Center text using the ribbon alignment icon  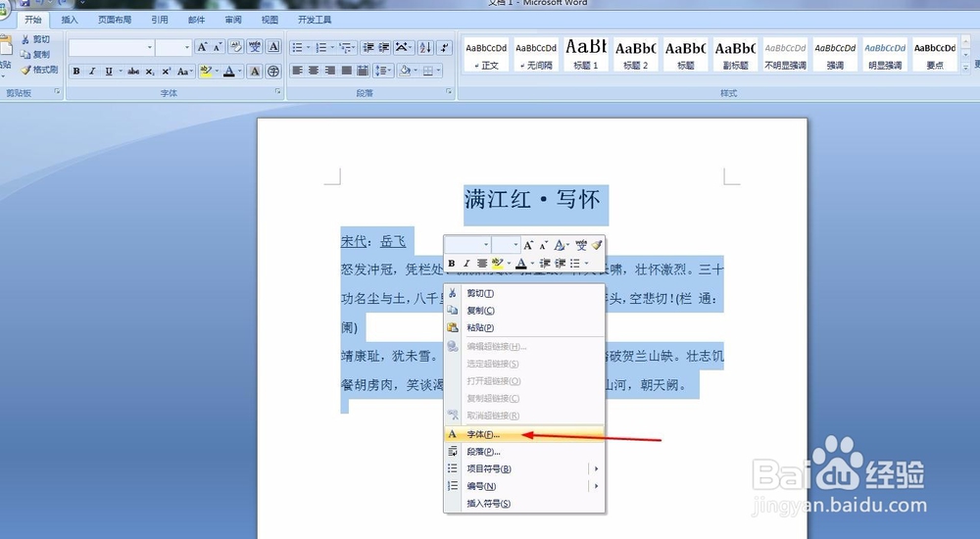314,71
